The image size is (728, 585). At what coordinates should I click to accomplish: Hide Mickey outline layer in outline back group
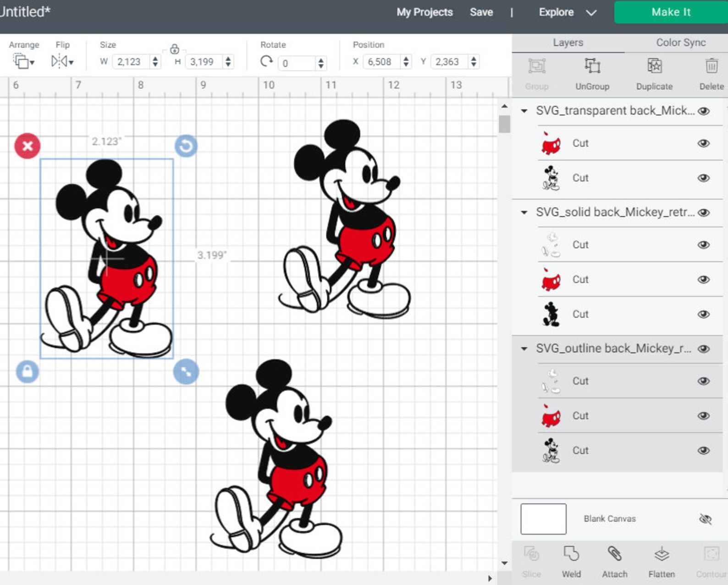(x=704, y=451)
